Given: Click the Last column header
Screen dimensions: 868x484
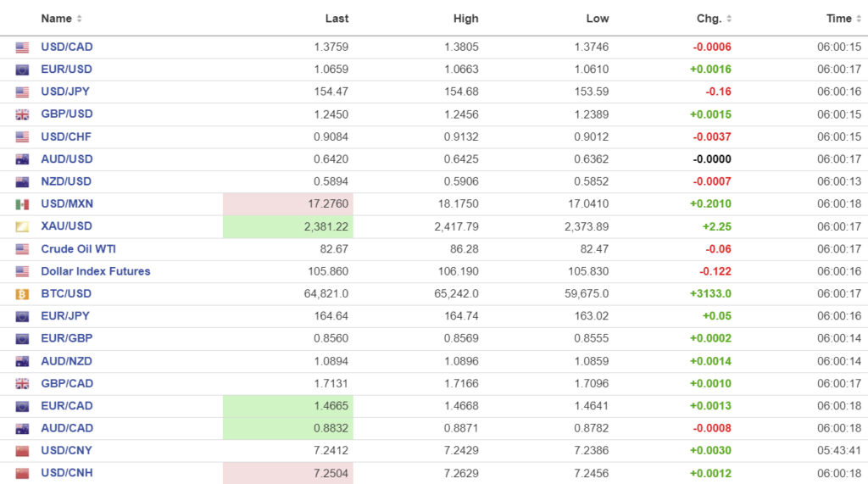Looking at the screenshot, I should pos(337,19).
